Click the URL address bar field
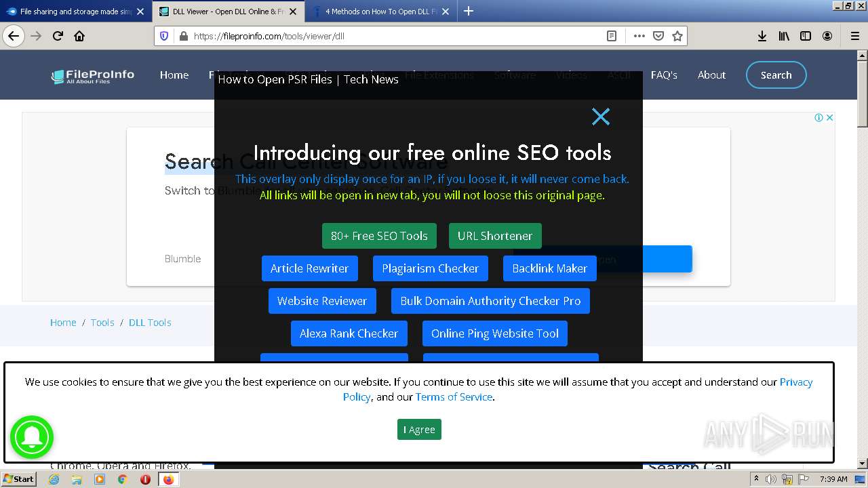This screenshot has height=488, width=868. click(396, 36)
